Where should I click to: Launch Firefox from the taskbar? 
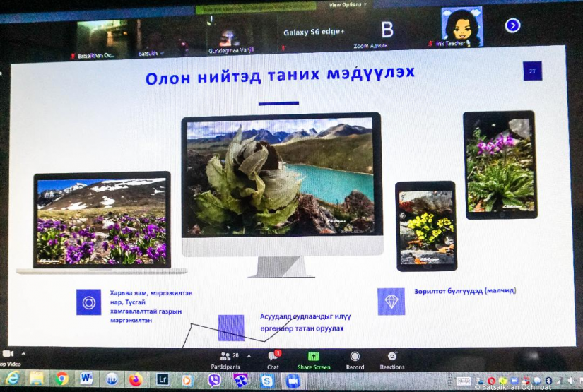point(136,380)
